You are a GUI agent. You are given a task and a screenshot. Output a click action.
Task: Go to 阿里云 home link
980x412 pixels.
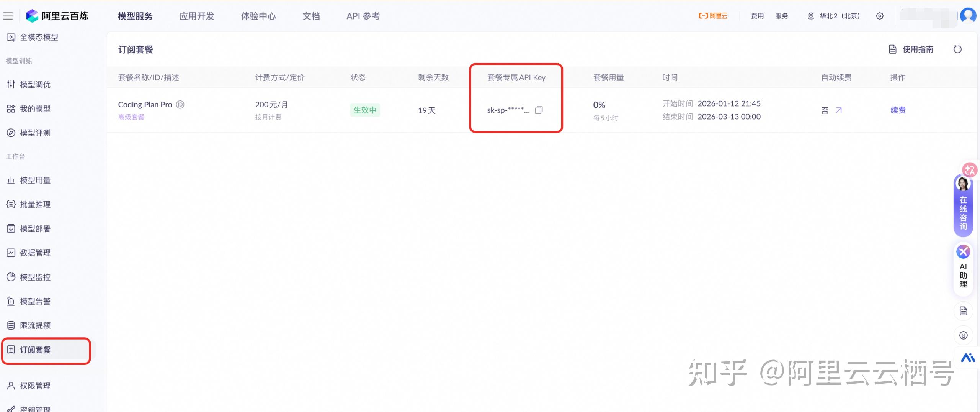[x=713, y=16]
